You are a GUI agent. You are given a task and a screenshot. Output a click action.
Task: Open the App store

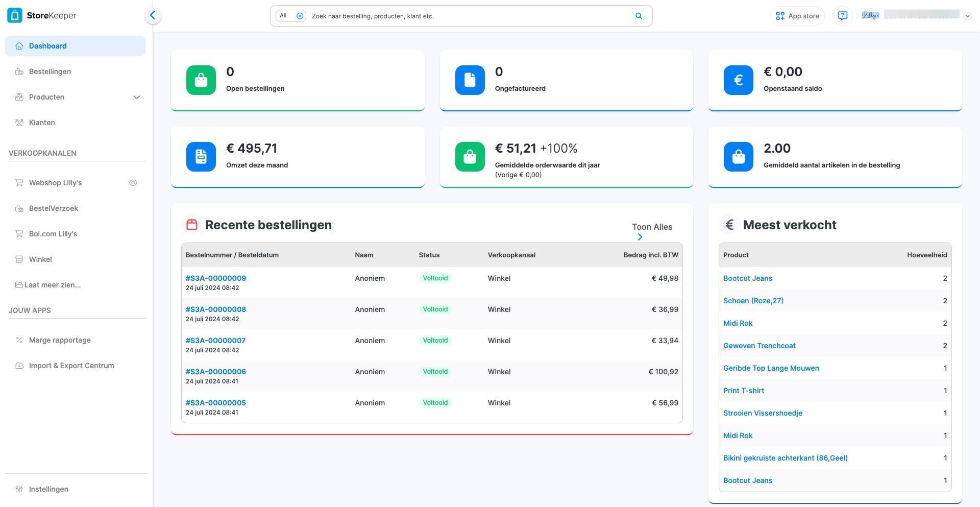pyautogui.click(x=797, y=16)
